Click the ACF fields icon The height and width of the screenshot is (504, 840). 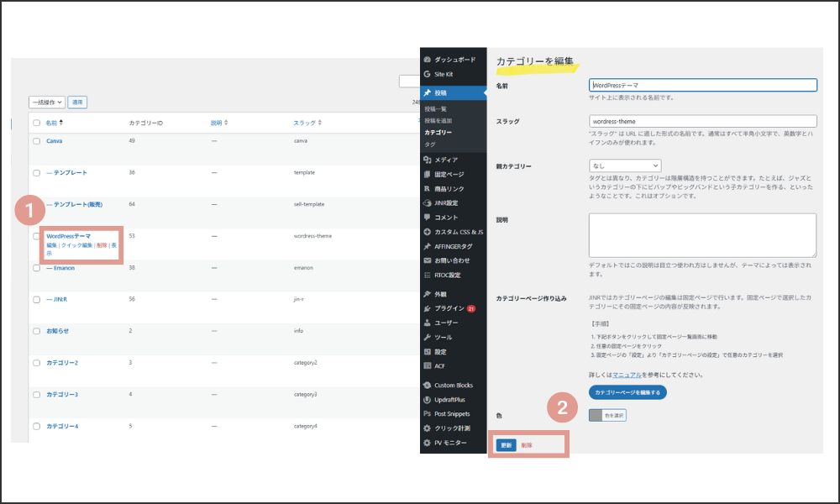(427, 365)
